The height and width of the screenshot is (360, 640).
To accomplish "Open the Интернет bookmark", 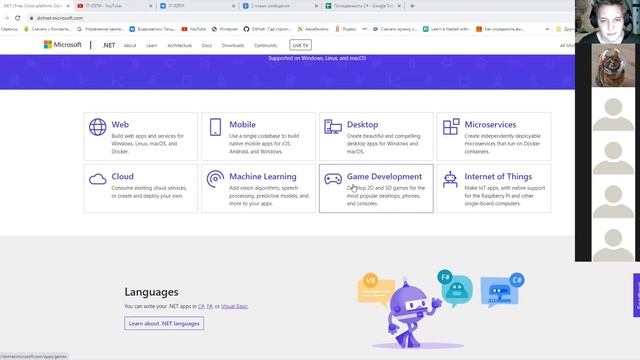I will click(225, 29).
